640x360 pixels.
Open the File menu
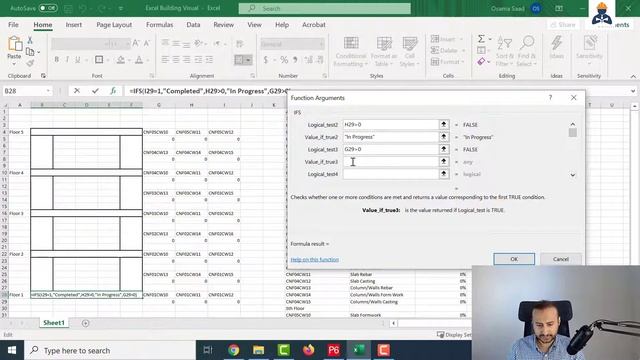point(13,25)
